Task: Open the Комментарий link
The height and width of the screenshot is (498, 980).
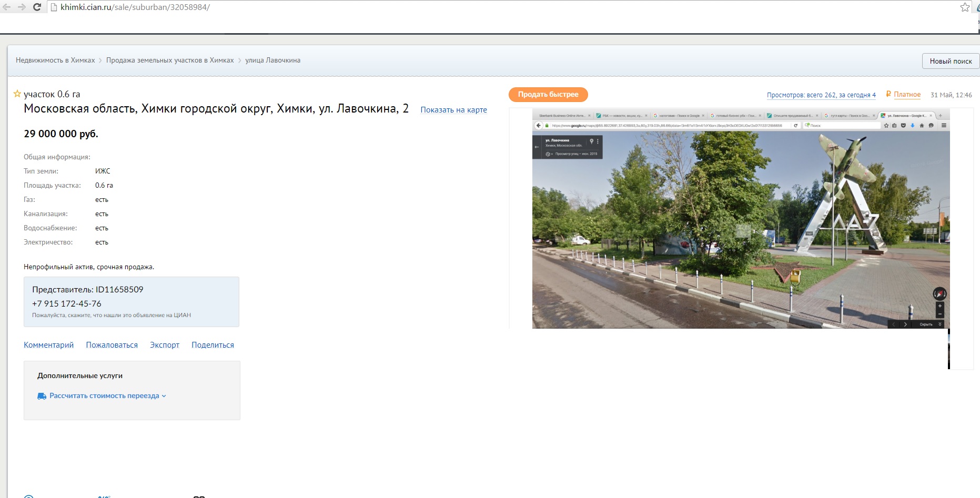Action: pos(48,345)
